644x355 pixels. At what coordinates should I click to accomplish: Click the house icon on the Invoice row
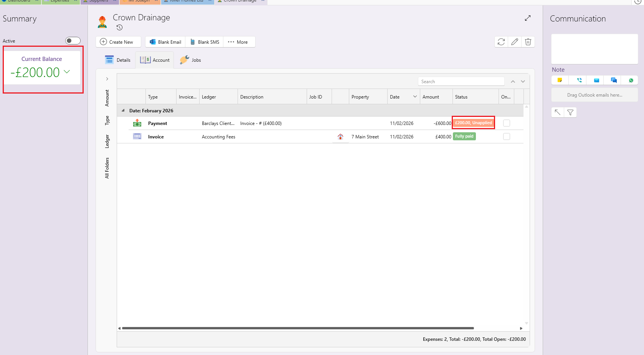tap(340, 136)
